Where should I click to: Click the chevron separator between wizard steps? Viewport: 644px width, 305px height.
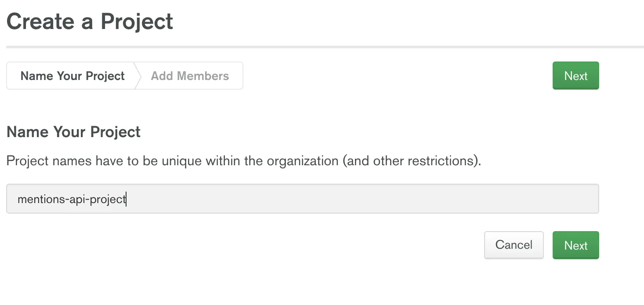click(137, 76)
